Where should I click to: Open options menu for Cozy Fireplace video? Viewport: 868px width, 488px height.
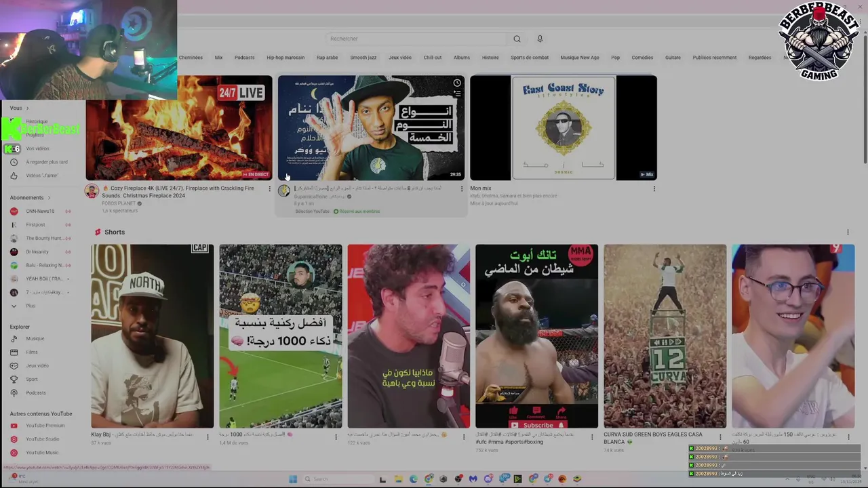[269, 189]
